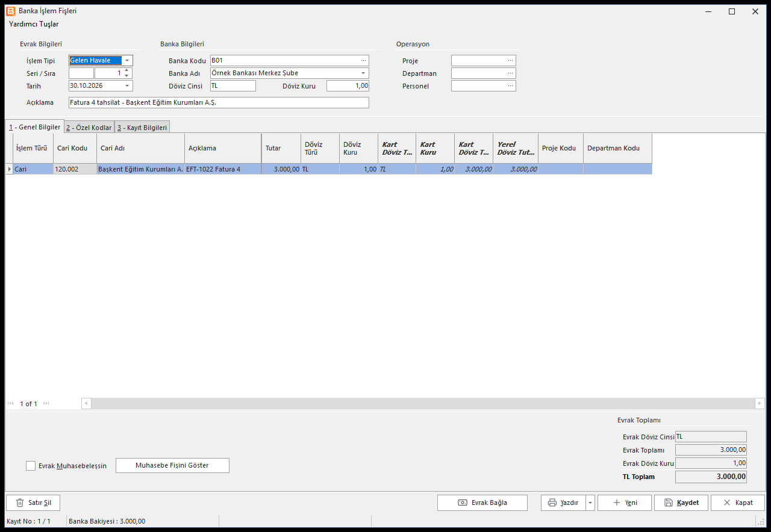771x532 pixels.
Task: Click the Yeni button
Action: tap(625, 503)
